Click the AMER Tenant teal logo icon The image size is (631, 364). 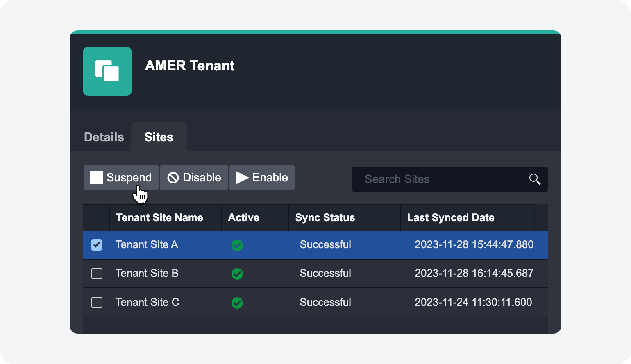[x=107, y=71]
